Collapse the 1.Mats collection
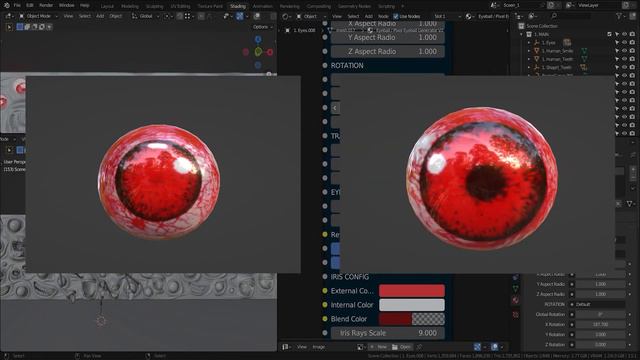 (522, 34)
